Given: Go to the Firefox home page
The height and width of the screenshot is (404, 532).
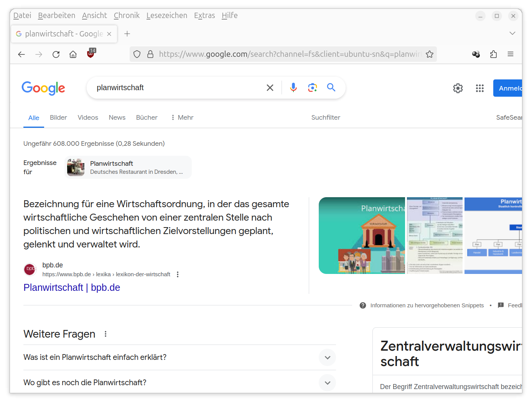Looking at the screenshot, I should click(73, 54).
